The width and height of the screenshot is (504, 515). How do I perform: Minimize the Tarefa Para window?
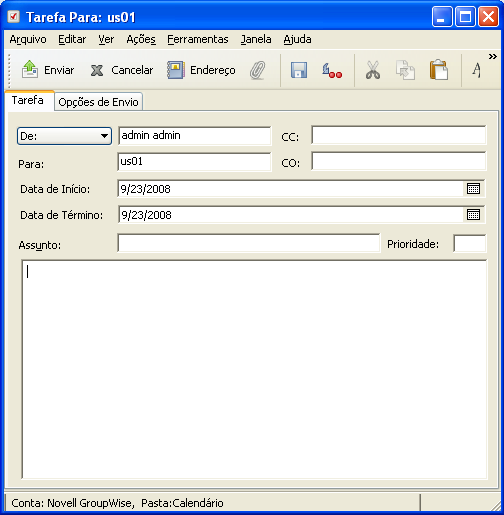[x=442, y=17]
